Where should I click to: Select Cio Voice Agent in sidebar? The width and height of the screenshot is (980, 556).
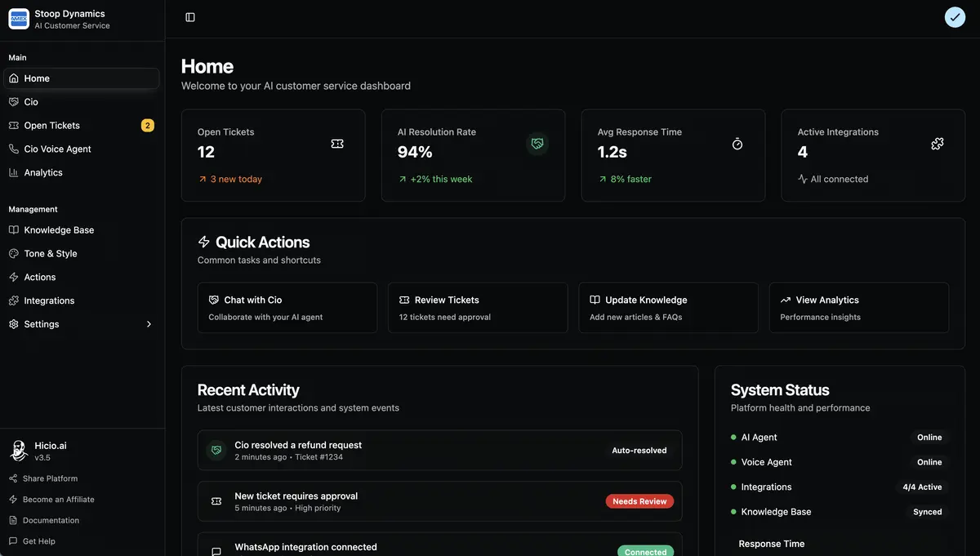[82, 149]
